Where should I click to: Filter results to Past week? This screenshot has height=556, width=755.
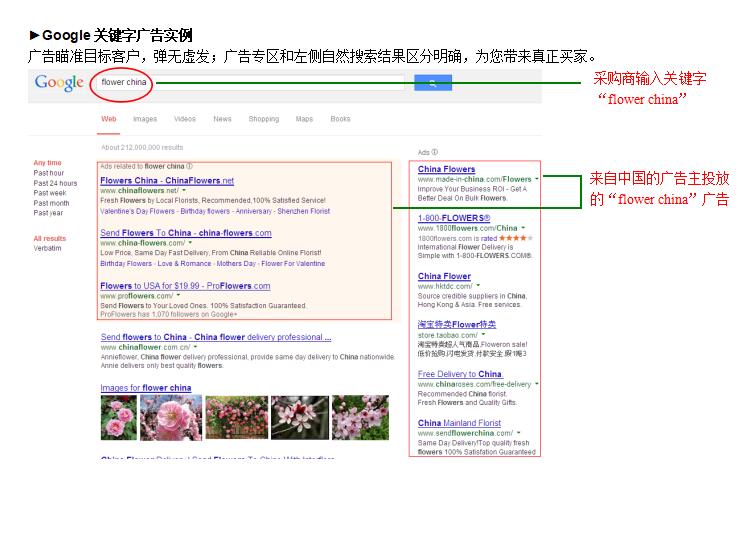click(50, 193)
